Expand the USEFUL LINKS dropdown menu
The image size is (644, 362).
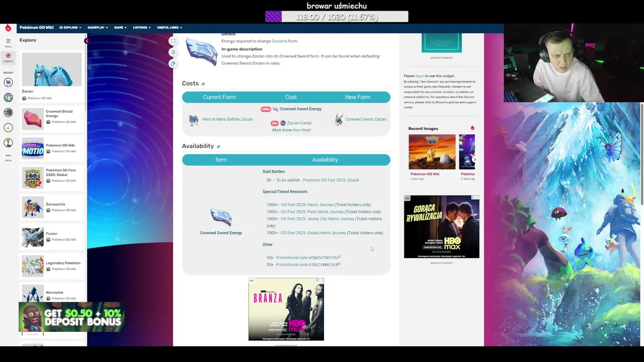coord(170,28)
